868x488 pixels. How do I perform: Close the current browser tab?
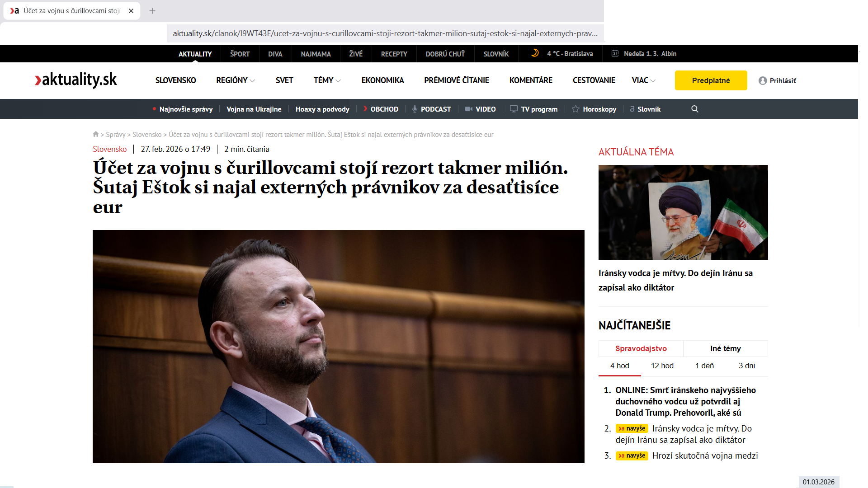131,11
